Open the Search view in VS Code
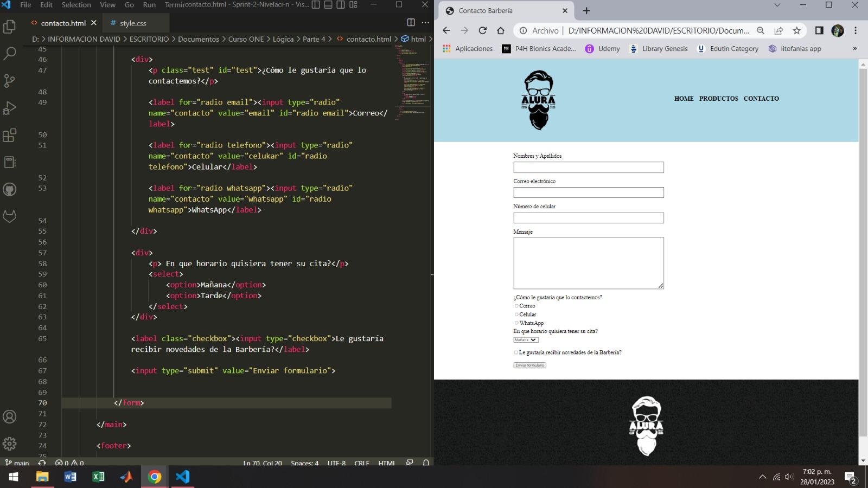Viewport: 868px width, 488px height. click(x=10, y=53)
